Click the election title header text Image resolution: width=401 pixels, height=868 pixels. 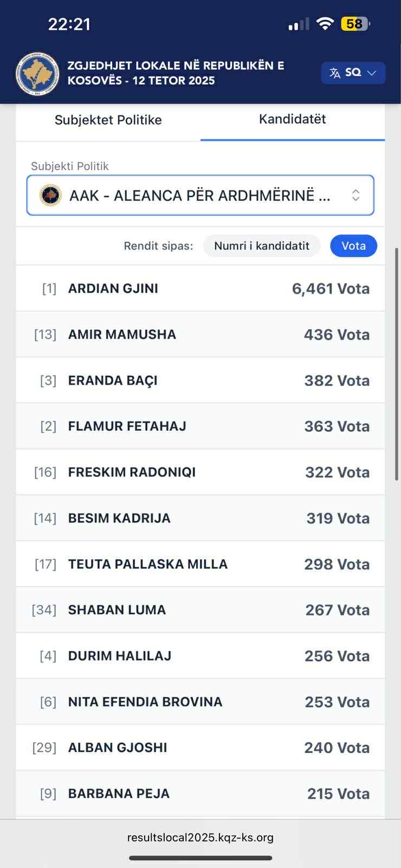176,73
